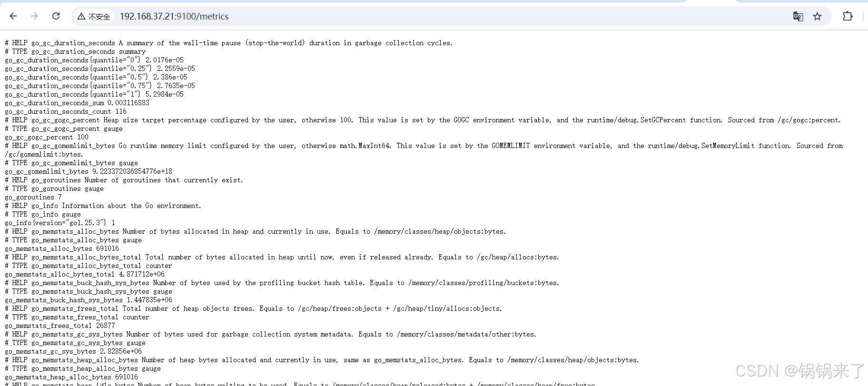Click the line with quantile="0.5" value 2.386e-05

[x=96, y=77]
